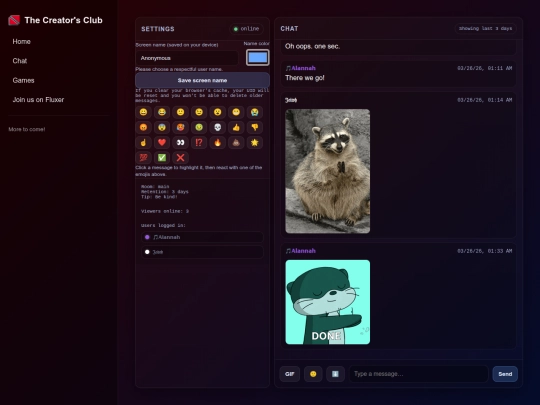
Task: React with the poop emoji
Action: click(x=236, y=143)
